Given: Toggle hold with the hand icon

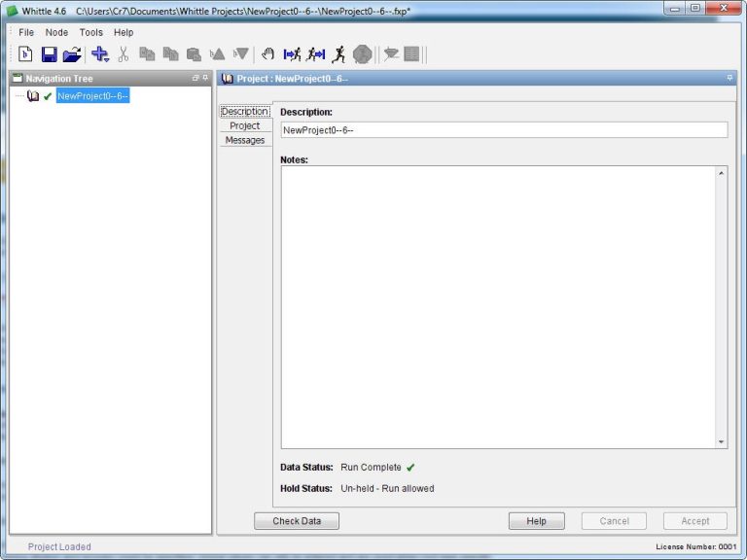Looking at the screenshot, I should (267, 54).
